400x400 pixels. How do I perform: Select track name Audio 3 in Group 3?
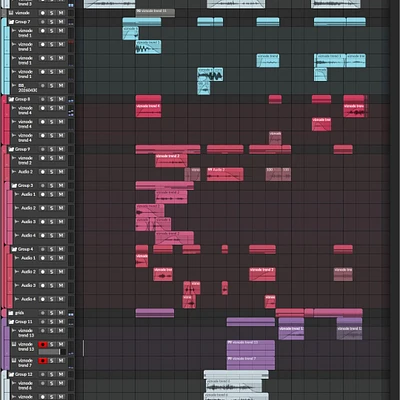coord(28,222)
